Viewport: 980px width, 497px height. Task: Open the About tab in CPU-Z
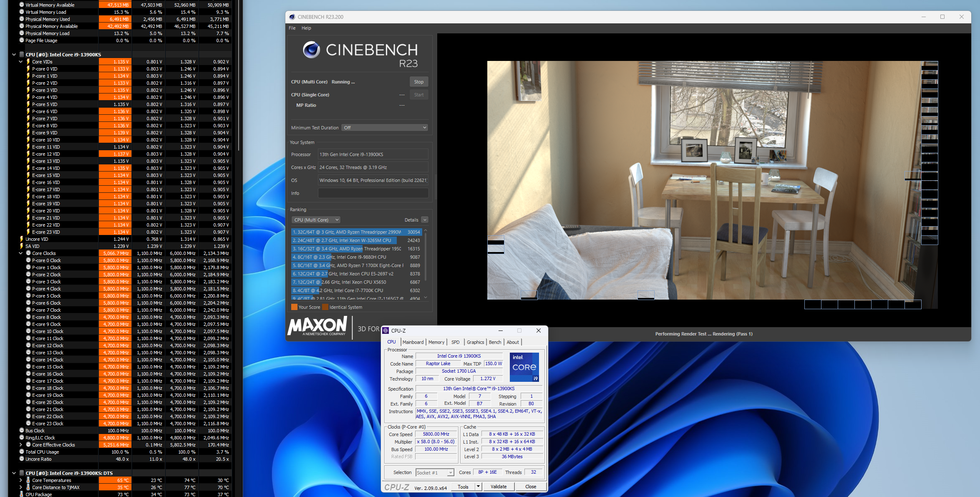pyautogui.click(x=513, y=342)
